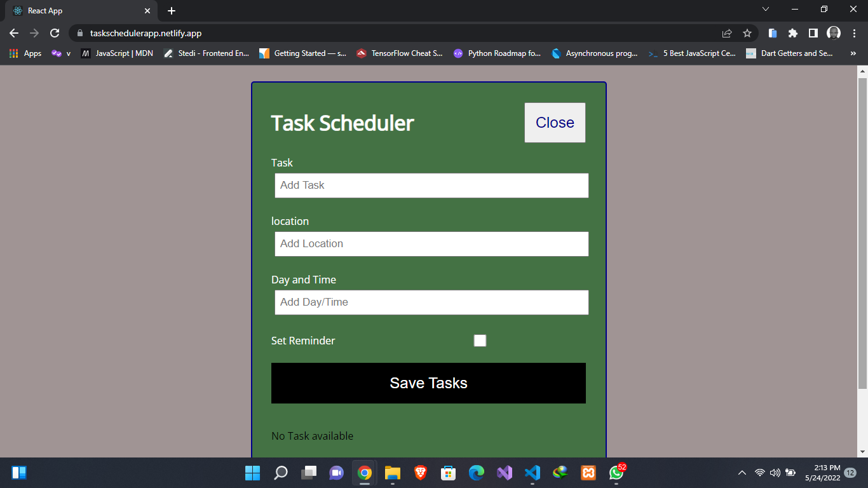868x488 pixels.
Task: Go back with browser back arrow
Action: (14, 33)
